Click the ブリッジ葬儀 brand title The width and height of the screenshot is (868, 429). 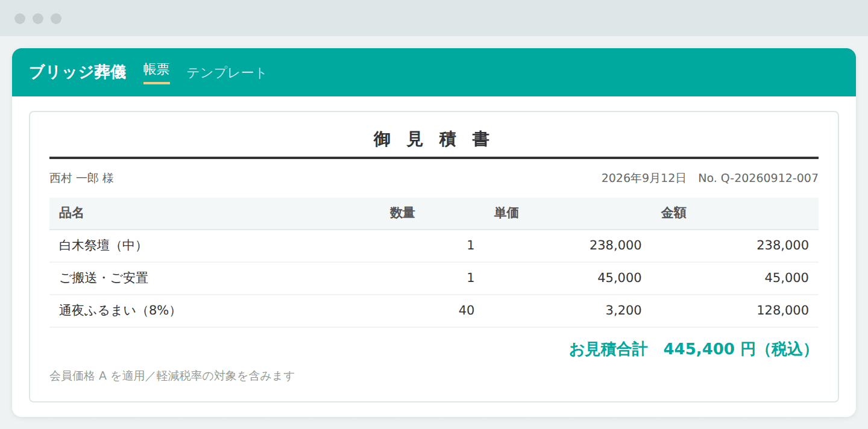click(x=78, y=72)
